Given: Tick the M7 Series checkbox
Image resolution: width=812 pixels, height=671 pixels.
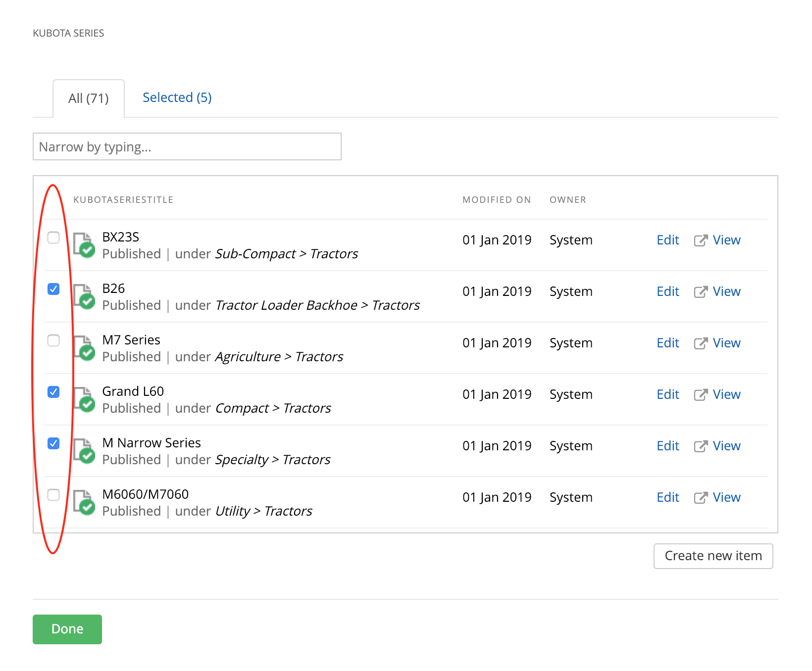Looking at the screenshot, I should click(53, 340).
